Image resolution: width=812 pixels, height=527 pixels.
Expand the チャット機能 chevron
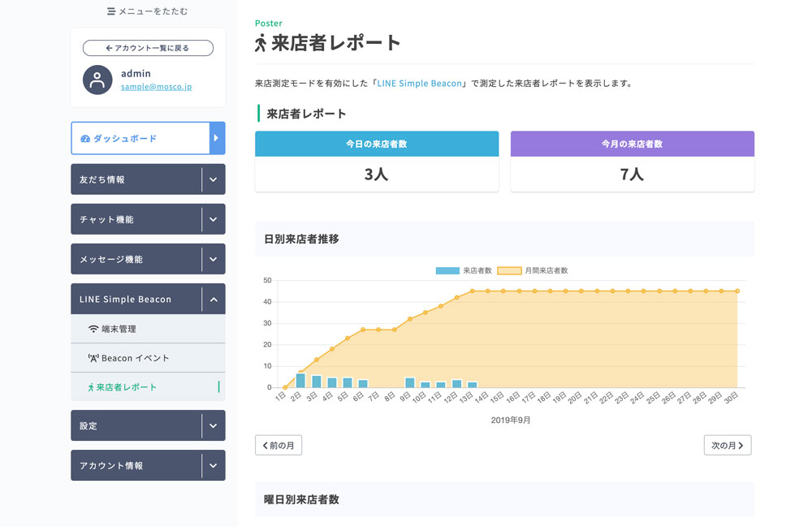tap(214, 219)
